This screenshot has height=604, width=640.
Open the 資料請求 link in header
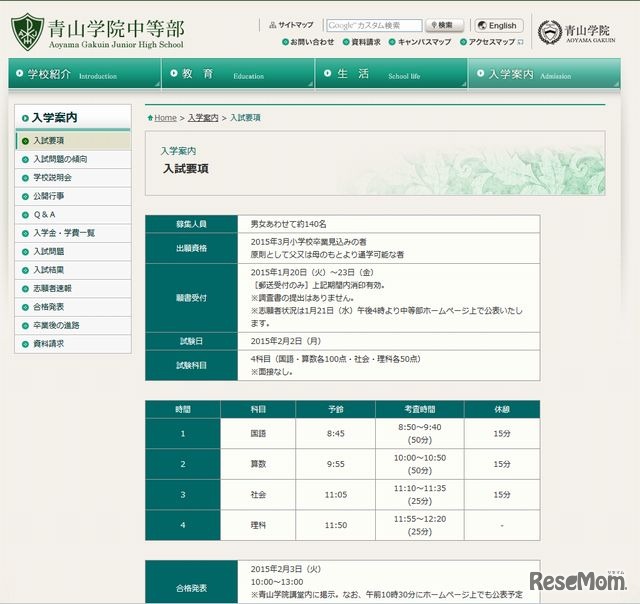[x=366, y=42]
